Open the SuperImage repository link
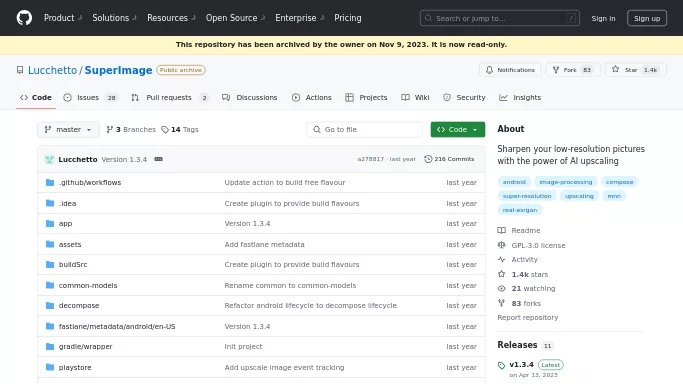This screenshot has height=384, width=683. pyautogui.click(x=118, y=70)
